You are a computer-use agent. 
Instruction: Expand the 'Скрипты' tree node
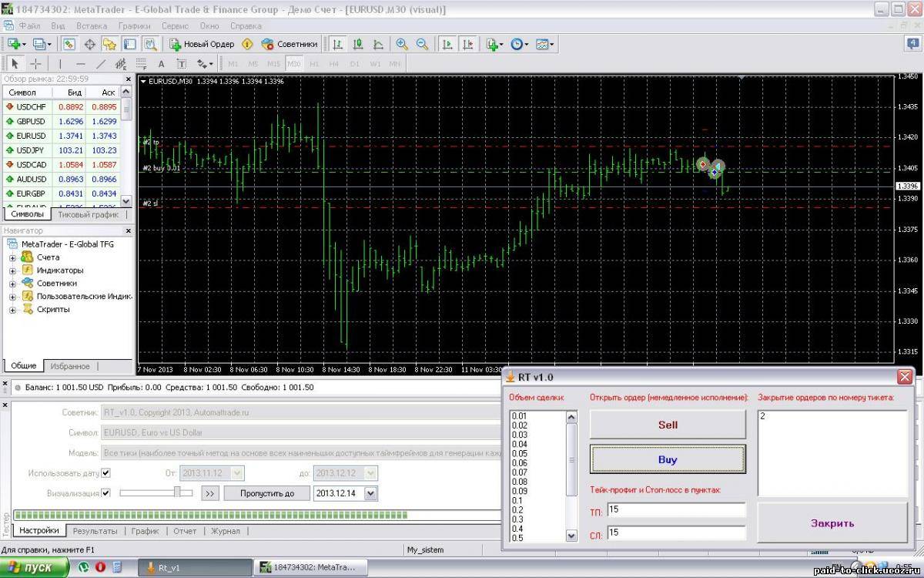coord(12,310)
